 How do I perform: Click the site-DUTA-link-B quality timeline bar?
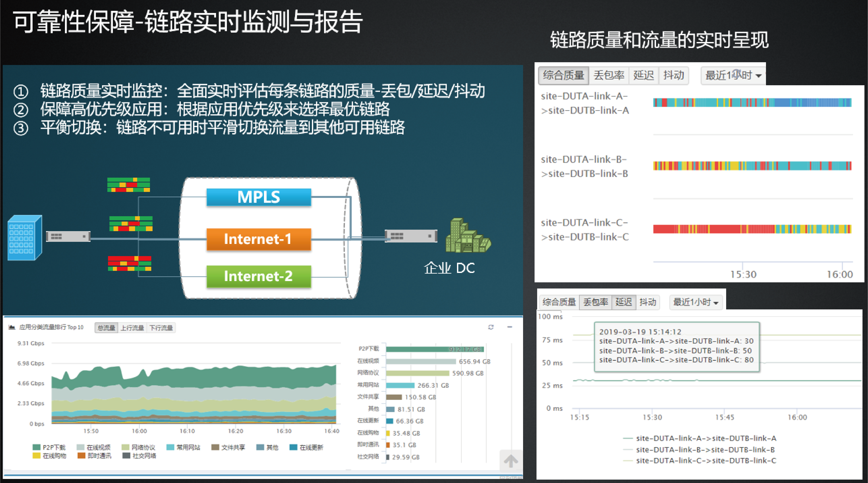click(x=752, y=166)
